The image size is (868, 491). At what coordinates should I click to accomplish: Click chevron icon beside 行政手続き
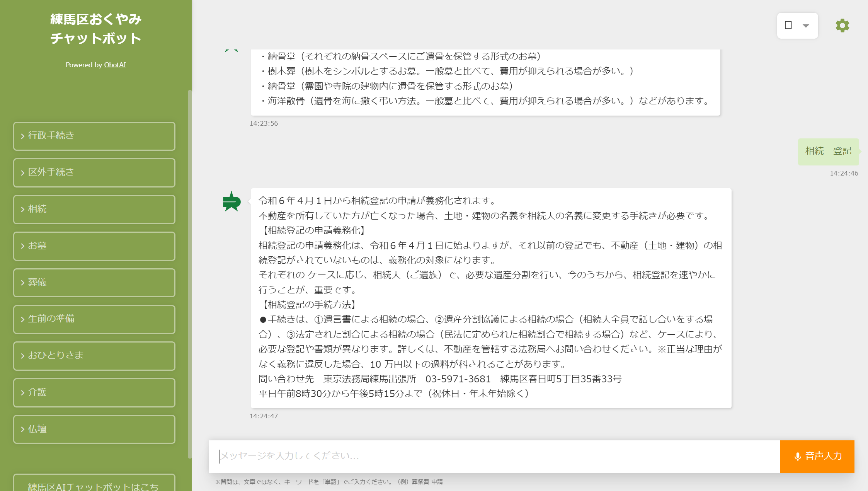point(22,136)
